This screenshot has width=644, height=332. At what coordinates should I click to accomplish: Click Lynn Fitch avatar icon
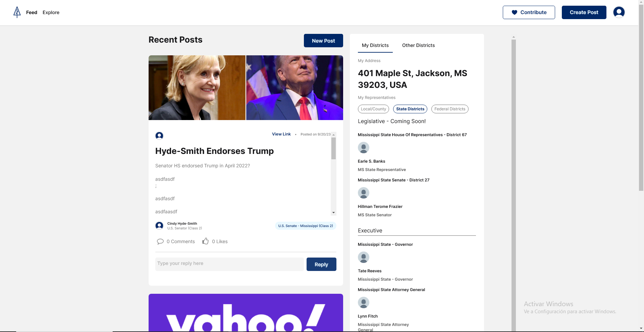[x=364, y=302]
